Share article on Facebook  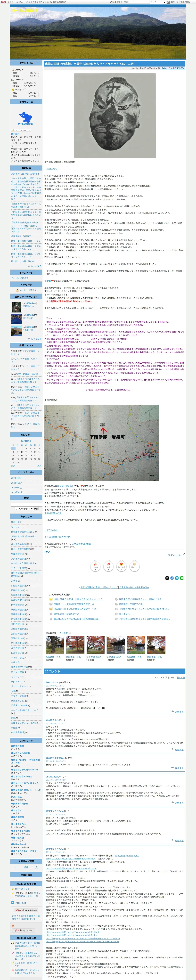(172, 578)
